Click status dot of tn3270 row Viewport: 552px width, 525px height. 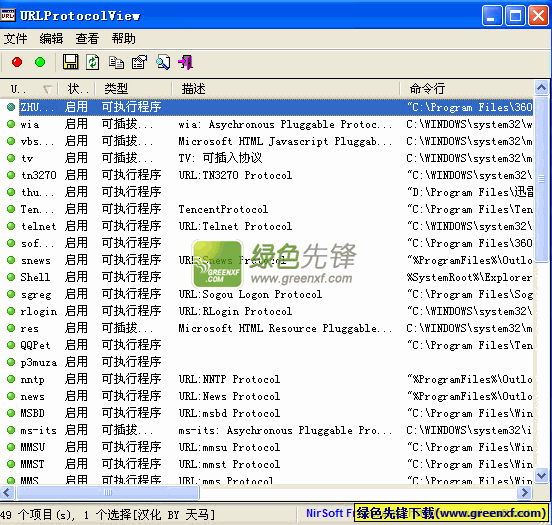11,175
